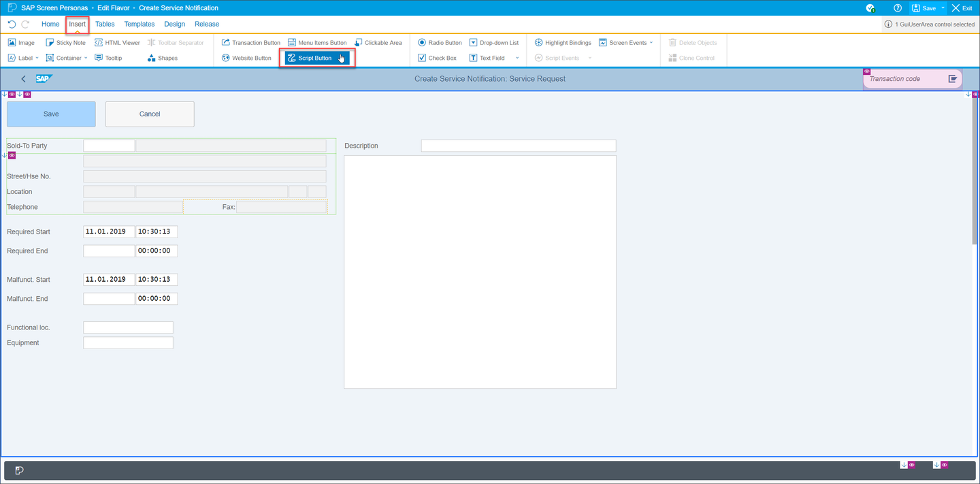The width and height of the screenshot is (980, 484).
Task: Save the flavor from the header bar
Action: tap(924, 8)
